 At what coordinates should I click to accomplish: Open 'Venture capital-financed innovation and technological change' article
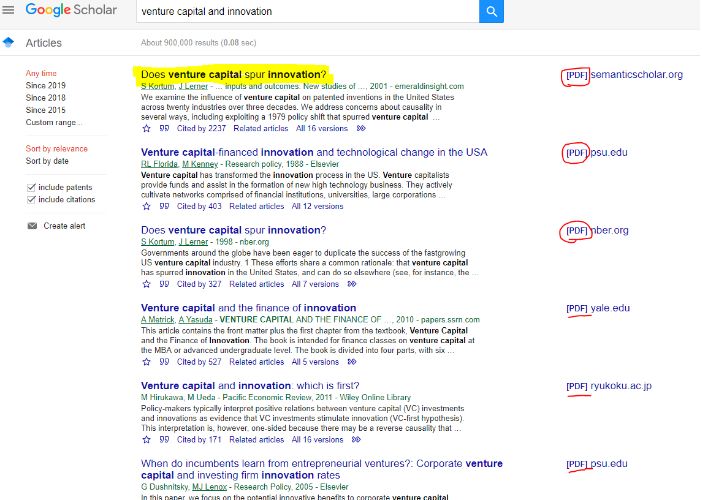point(314,152)
